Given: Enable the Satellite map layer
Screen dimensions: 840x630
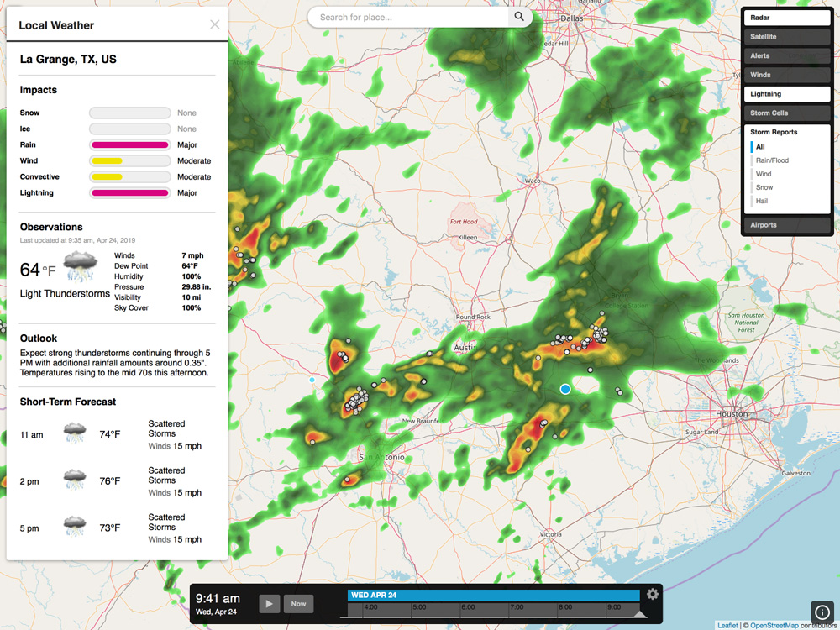Looking at the screenshot, I should click(786, 36).
